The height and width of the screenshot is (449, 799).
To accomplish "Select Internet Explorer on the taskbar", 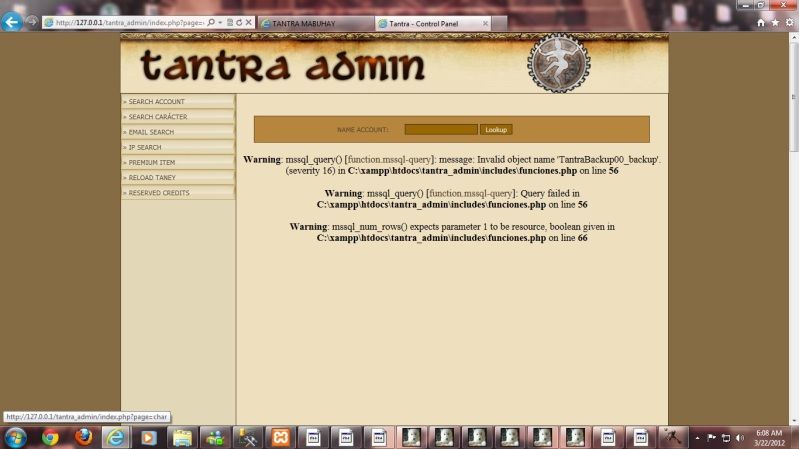I will pos(116,437).
